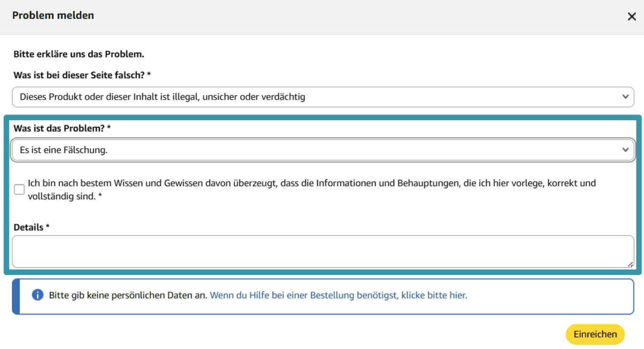
Task: Click the 'Problem melden' dialog title
Action: 53,15
